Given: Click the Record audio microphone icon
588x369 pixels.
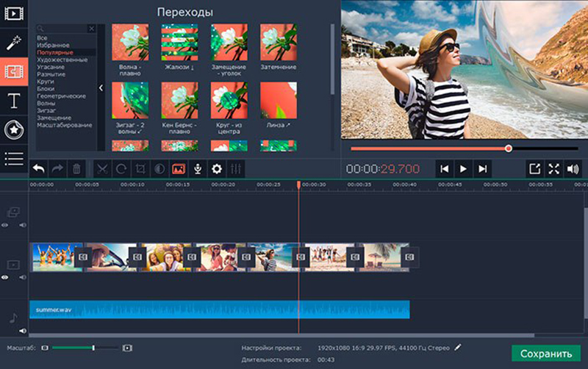Looking at the screenshot, I should click(198, 169).
